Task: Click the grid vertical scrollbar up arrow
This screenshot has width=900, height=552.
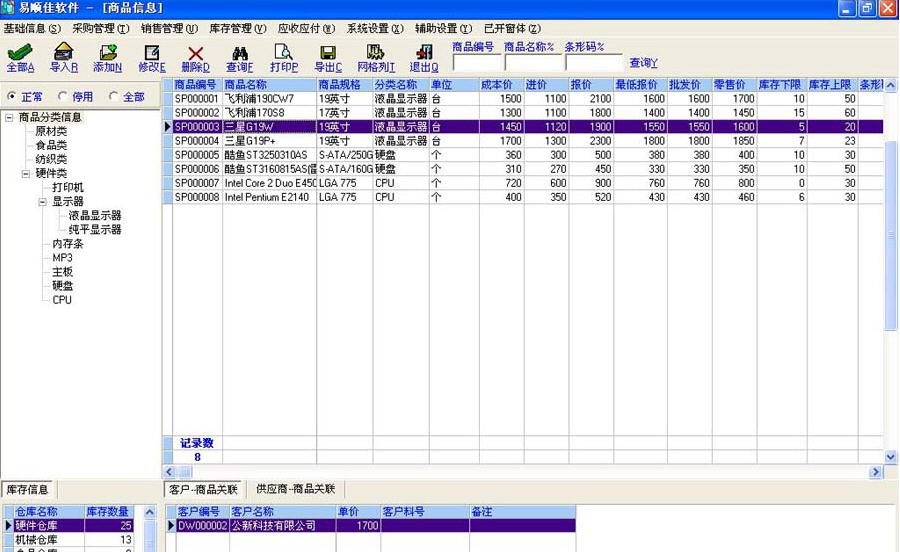Action: (x=890, y=85)
